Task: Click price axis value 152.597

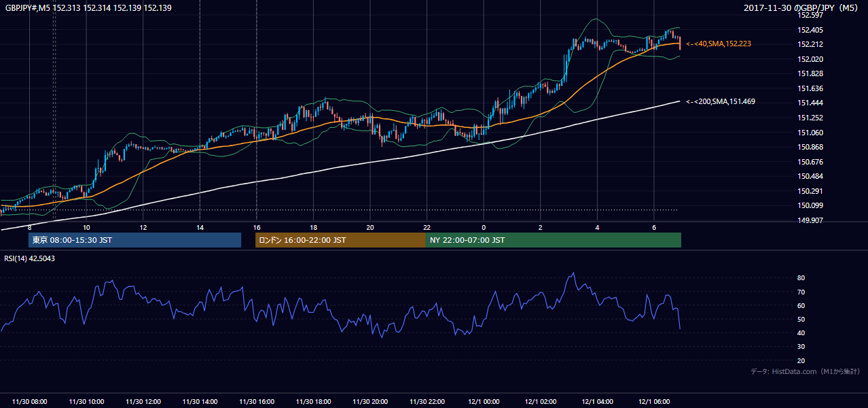Action: 810,15
